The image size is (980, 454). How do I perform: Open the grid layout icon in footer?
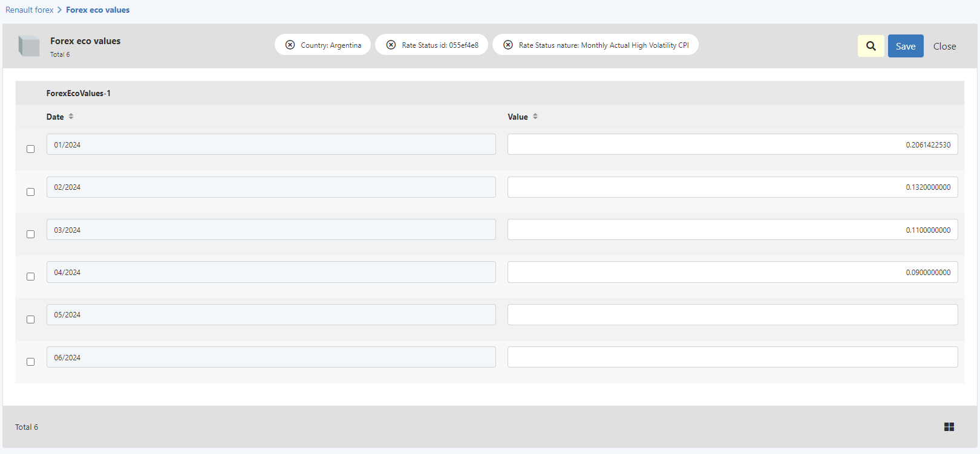pyautogui.click(x=949, y=427)
